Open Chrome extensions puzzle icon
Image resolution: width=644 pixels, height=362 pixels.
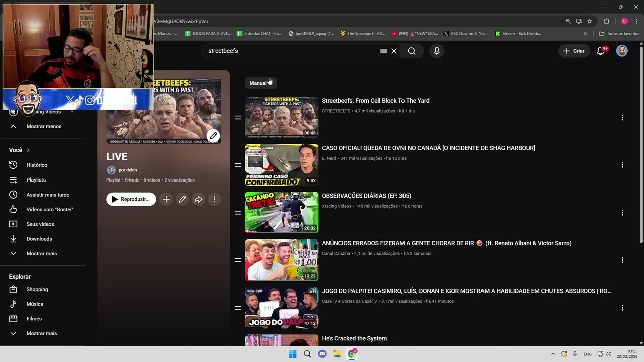[x=606, y=21]
